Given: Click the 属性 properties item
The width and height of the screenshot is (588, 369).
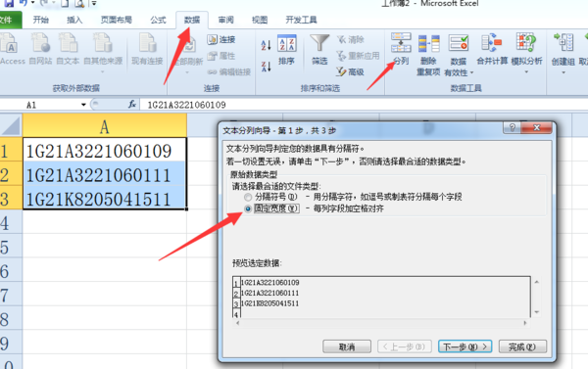Looking at the screenshot, I should click(221, 56).
